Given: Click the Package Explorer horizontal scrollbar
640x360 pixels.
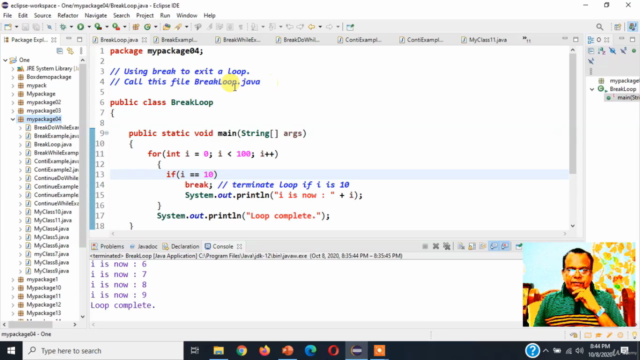Looking at the screenshot, I should point(31,324).
